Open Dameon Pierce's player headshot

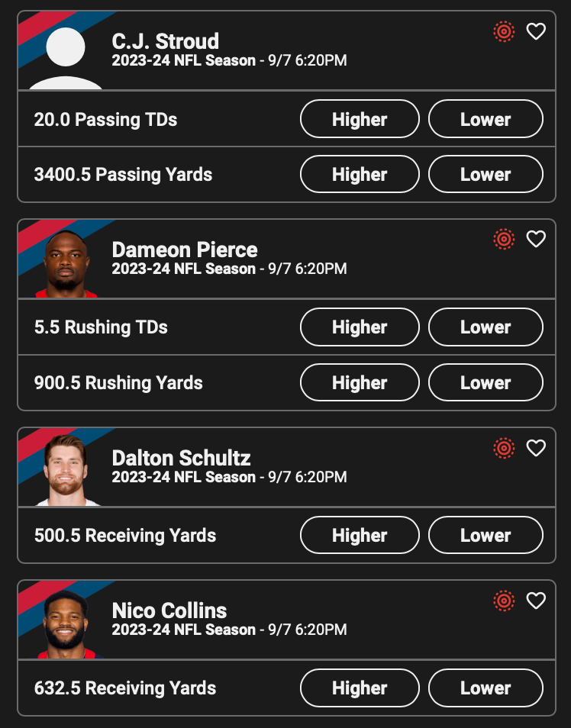(66, 264)
